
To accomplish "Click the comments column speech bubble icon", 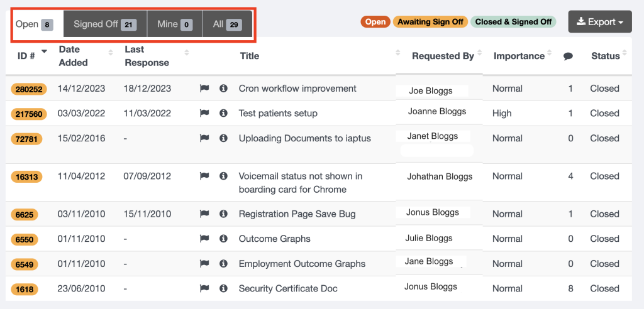I will pos(568,57).
